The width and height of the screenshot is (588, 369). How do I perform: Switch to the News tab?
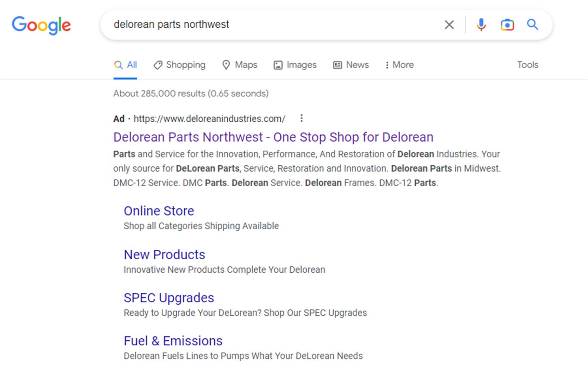click(x=351, y=65)
